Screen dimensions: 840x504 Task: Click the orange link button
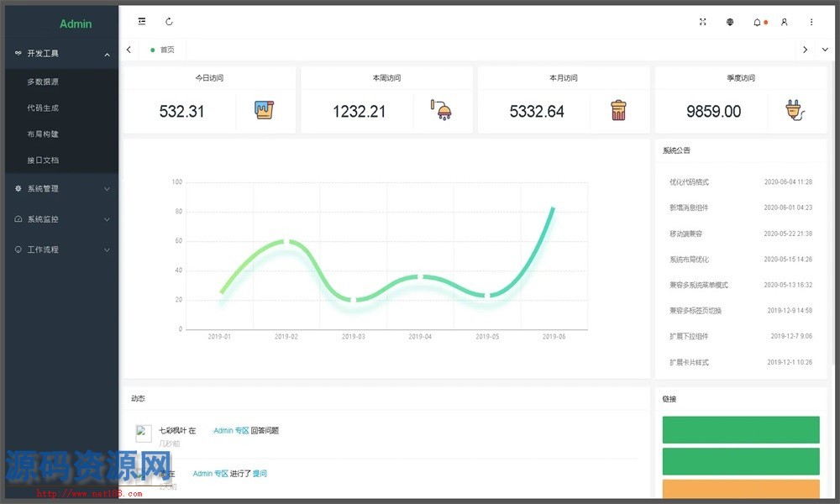point(741,489)
